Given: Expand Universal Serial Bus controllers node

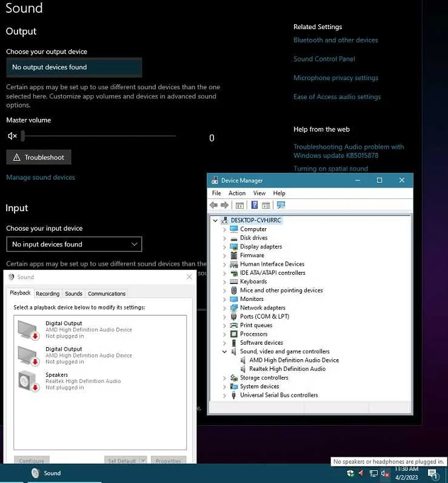Looking at the screenshot, I should (x=224, y=396).
